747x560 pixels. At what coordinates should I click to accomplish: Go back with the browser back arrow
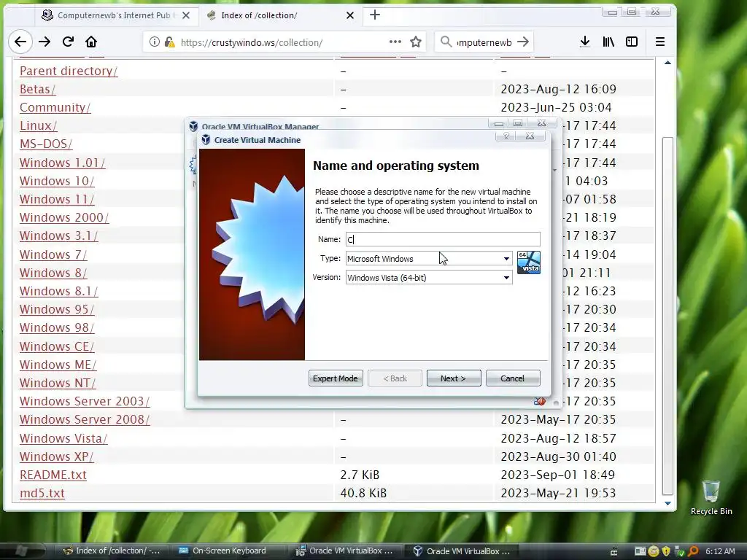(x=20, y=42)
